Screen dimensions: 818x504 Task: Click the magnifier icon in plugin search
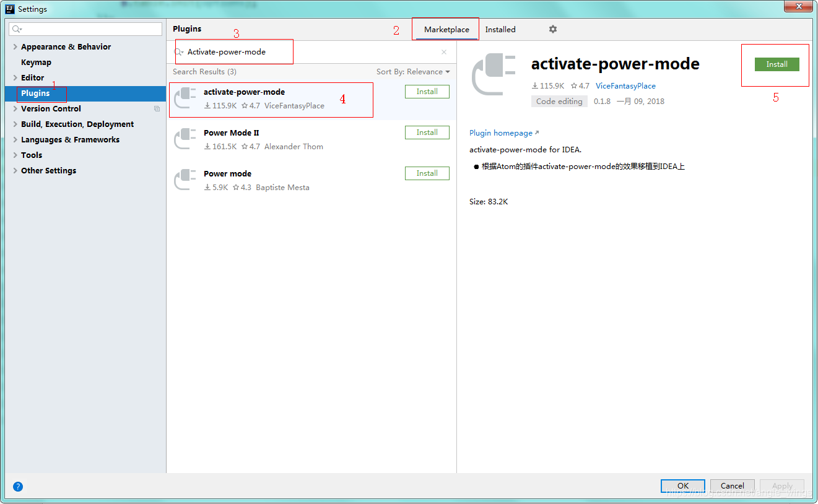[178, 52]
